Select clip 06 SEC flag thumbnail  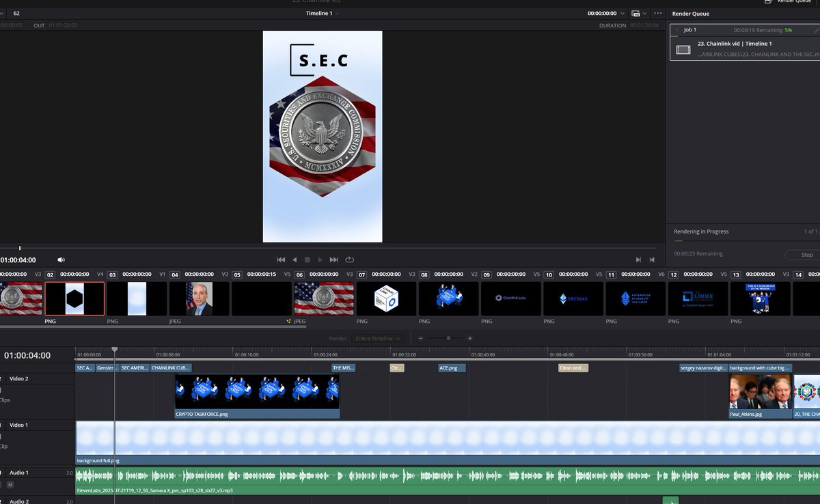[x=324, y=298]
